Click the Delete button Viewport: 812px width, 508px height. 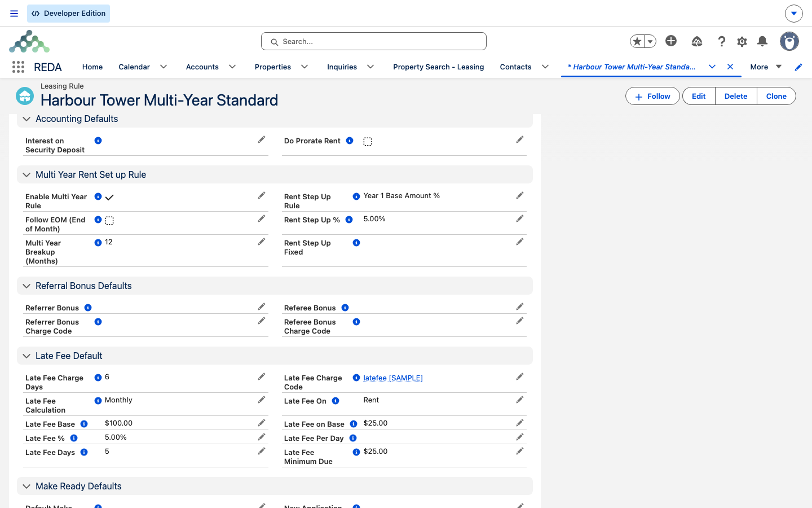coord(736,96)
